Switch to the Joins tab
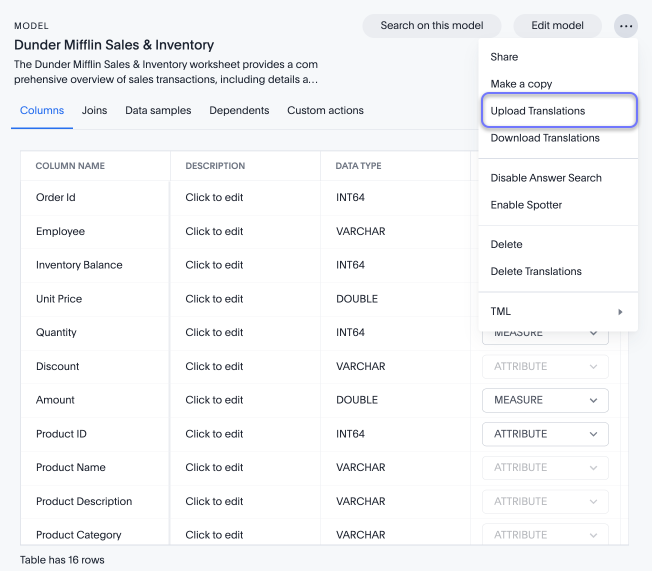 94,110
